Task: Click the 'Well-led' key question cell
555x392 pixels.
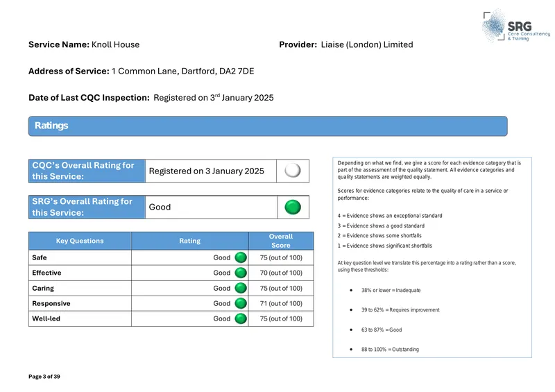Action: [x=80, y=318]
